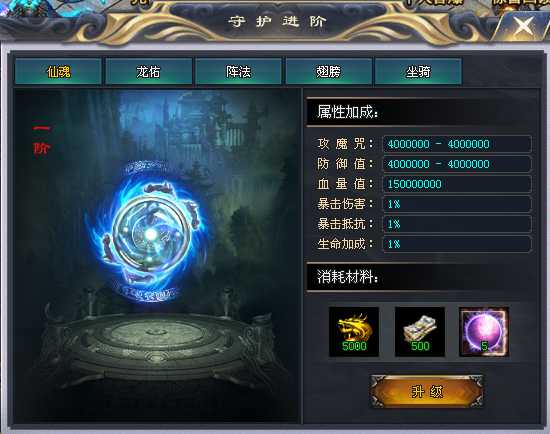The width and height of the screenshot is (550, 434).
Task: Click the purple orb material icon
Action: click(x=484, y=332)
